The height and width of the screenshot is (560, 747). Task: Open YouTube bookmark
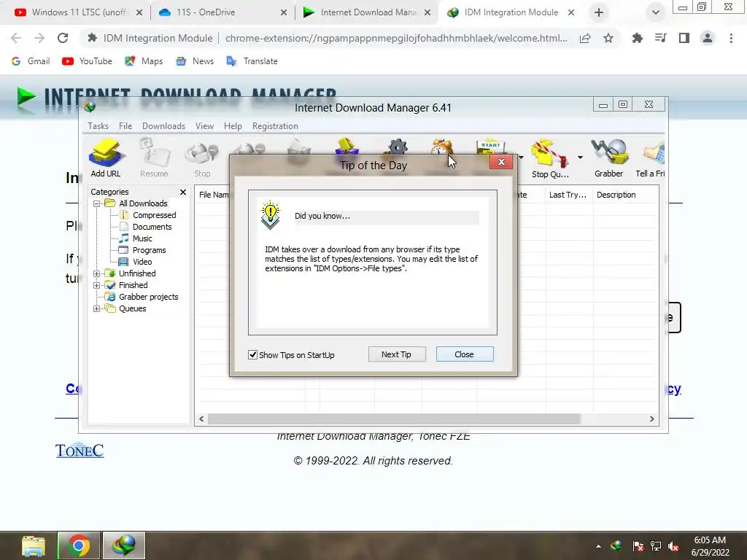pyautogui.click(x=88, y=61)
